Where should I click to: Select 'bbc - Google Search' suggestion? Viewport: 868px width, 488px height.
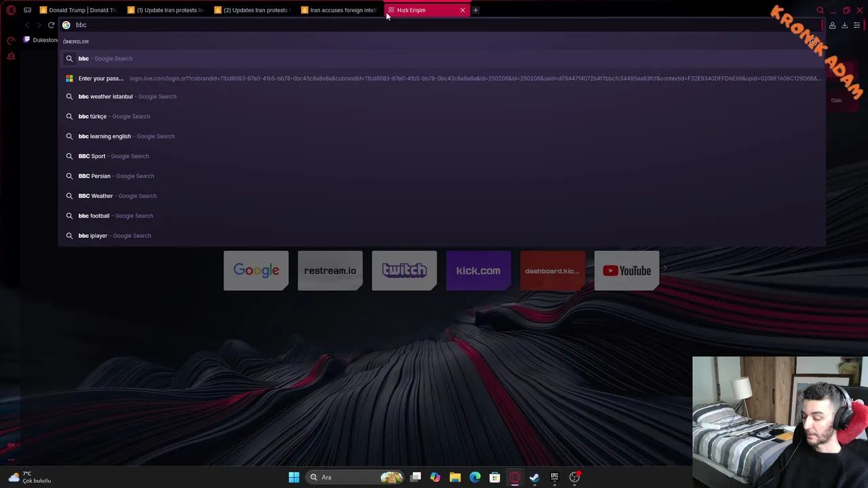pos(442,58)
